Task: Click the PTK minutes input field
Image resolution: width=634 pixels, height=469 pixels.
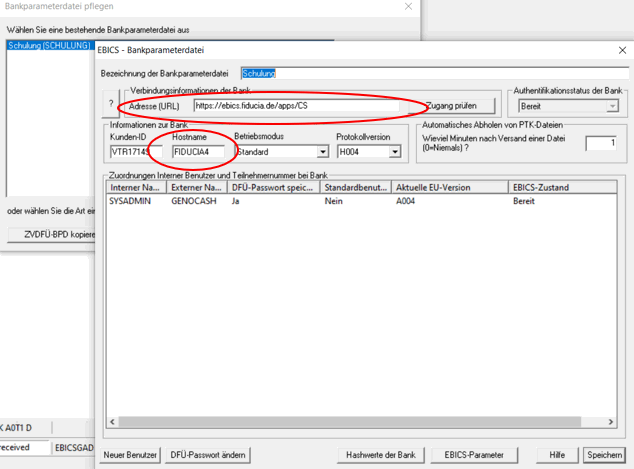Action: pos(601,143)
